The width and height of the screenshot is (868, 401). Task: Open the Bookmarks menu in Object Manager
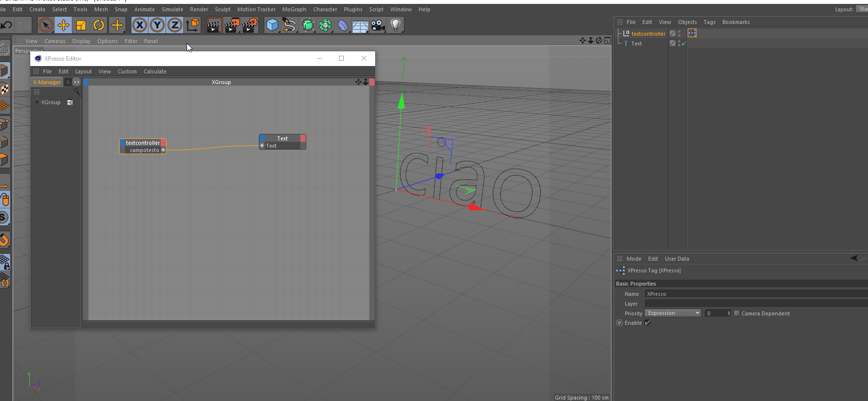pos(736,22)
